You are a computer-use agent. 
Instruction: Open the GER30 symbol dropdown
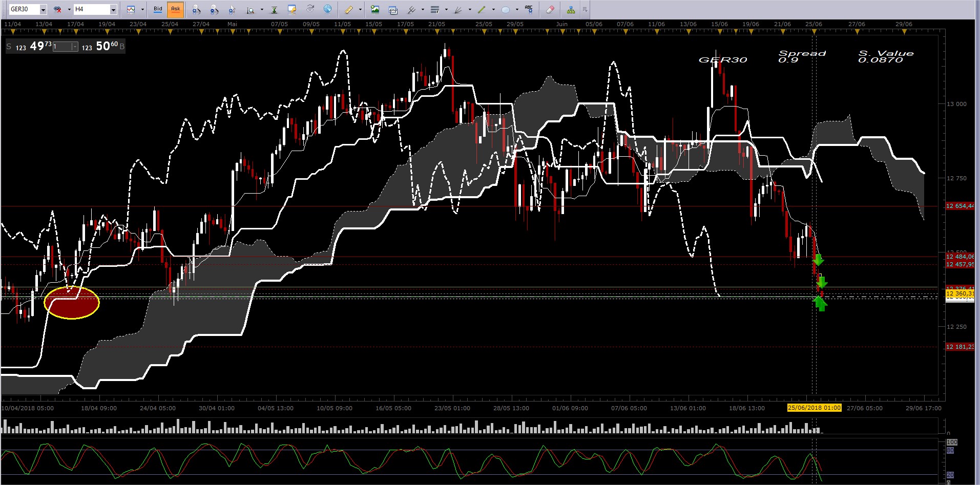tap(43, 10)
